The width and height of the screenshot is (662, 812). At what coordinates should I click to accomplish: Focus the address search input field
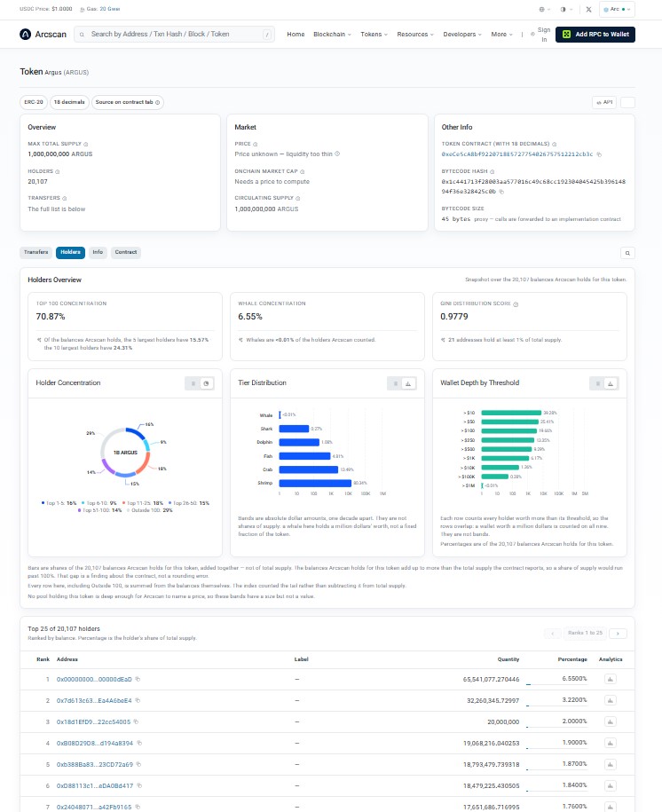(x=175, y=35)
